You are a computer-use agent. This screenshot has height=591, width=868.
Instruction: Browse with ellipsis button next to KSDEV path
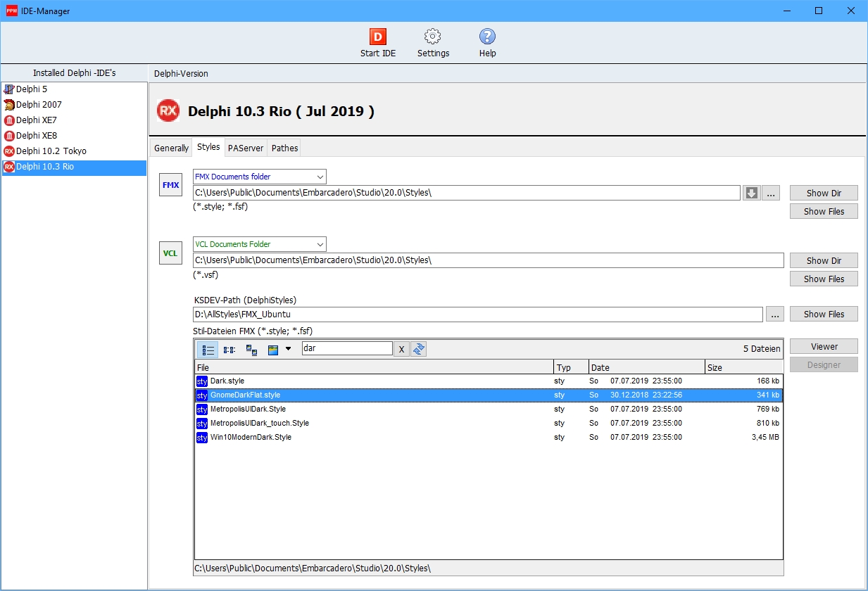(x=775, y=314)
